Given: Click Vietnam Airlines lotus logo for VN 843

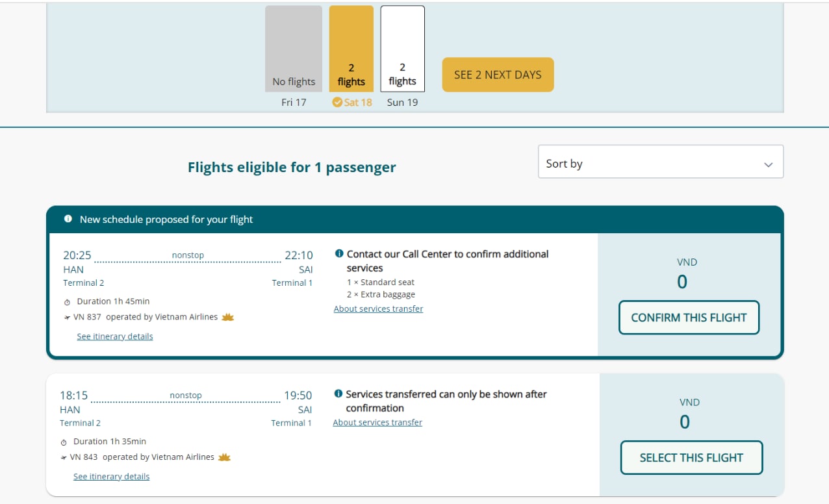Looking at the screenshot, I should tap(224, 457).
